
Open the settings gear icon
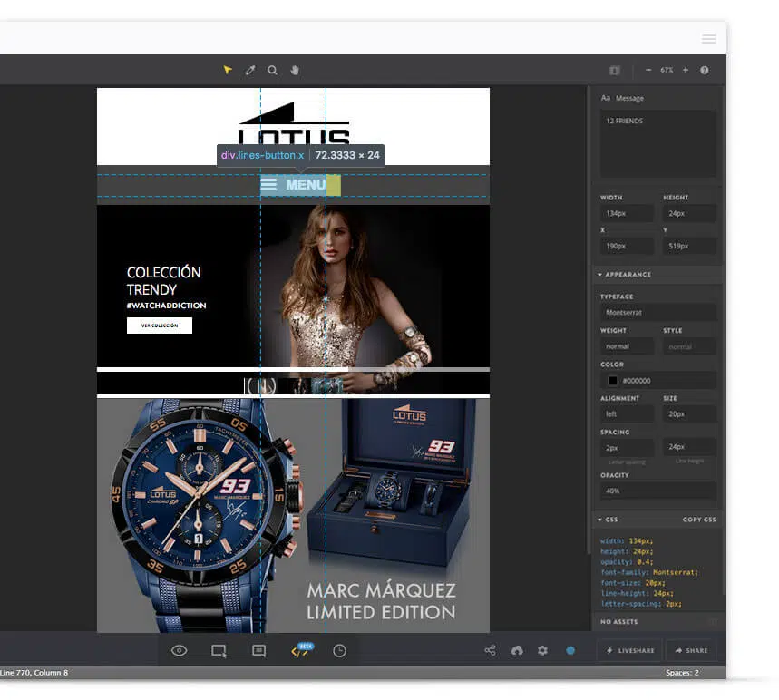point(543,650)
